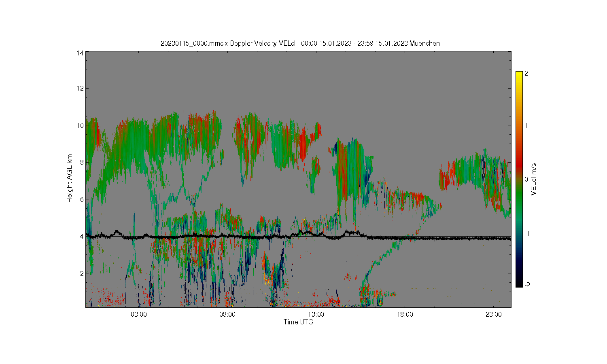Click the plot title mentioning Muenchen
Image resolution: width=607 pixels, height=364 pixels.
[x=300, y=43]
